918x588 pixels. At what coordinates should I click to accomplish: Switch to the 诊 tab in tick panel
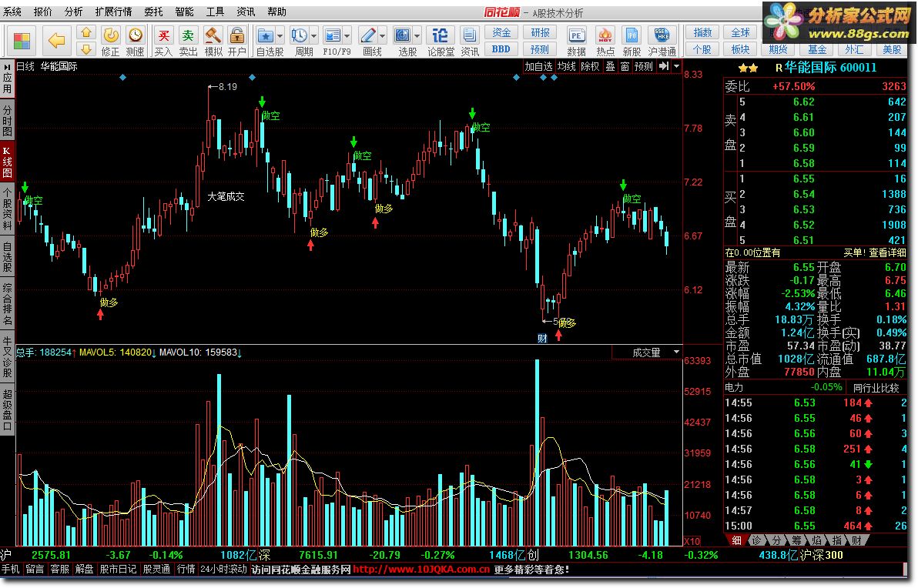click(x=757, y=540)
